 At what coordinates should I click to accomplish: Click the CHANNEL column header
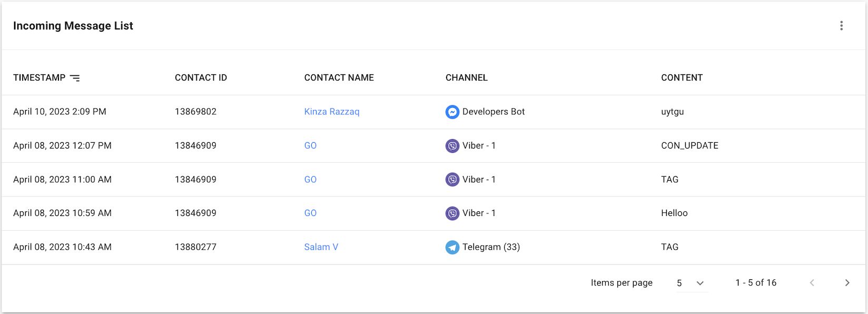point(466,78)
